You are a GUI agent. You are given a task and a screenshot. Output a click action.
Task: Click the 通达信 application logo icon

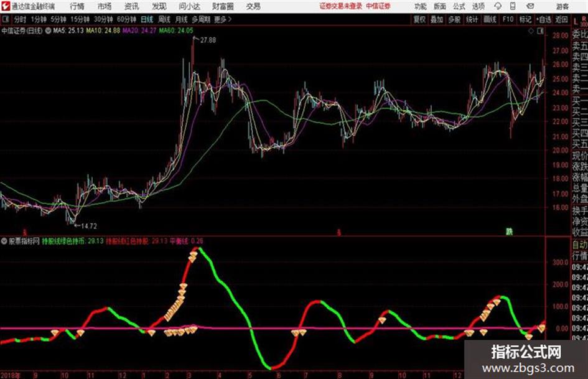pos(5,6)
